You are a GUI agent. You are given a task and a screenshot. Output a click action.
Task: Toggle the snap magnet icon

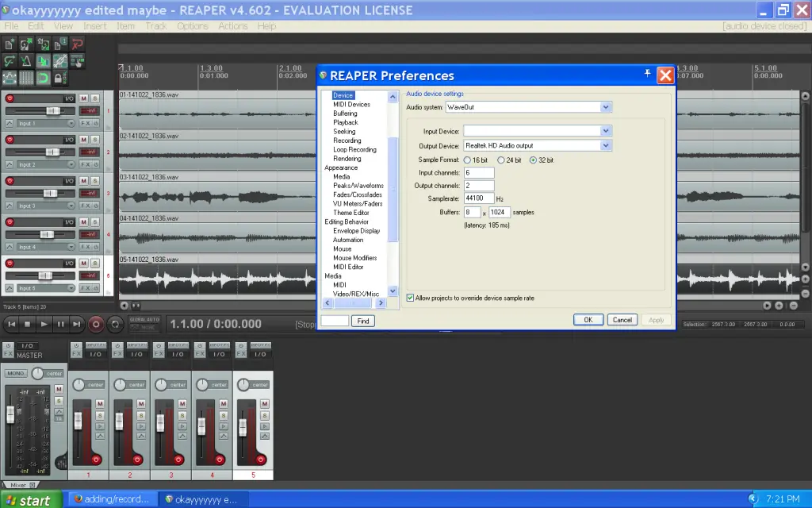click(44, 79)
